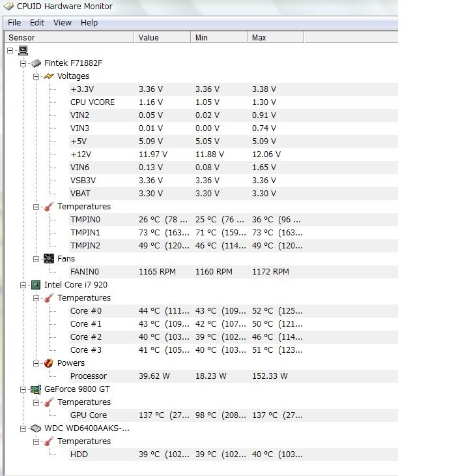469x476 pixels.
Task: Collapse the Powers group
Action: pyautogui.click(x=36, y=364)
